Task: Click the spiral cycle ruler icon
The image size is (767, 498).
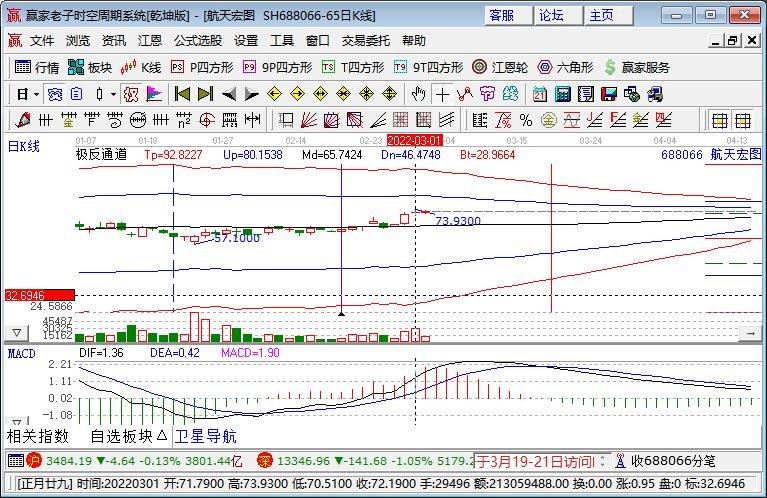Action: coord(114,120)
